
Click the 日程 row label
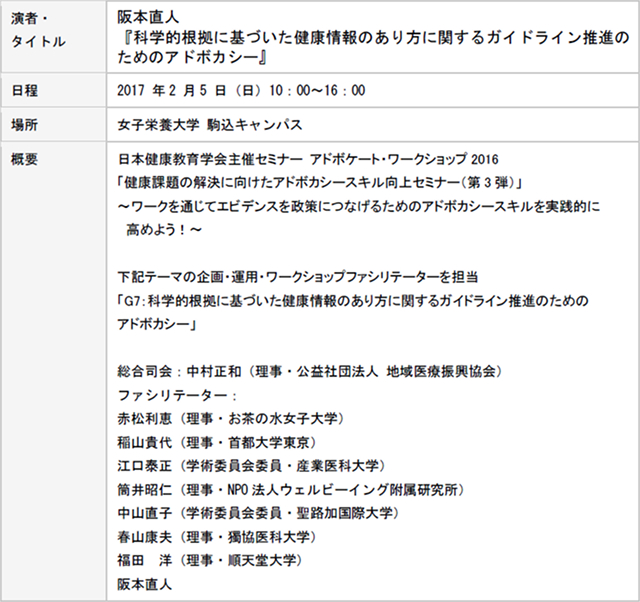click(24, 90)
